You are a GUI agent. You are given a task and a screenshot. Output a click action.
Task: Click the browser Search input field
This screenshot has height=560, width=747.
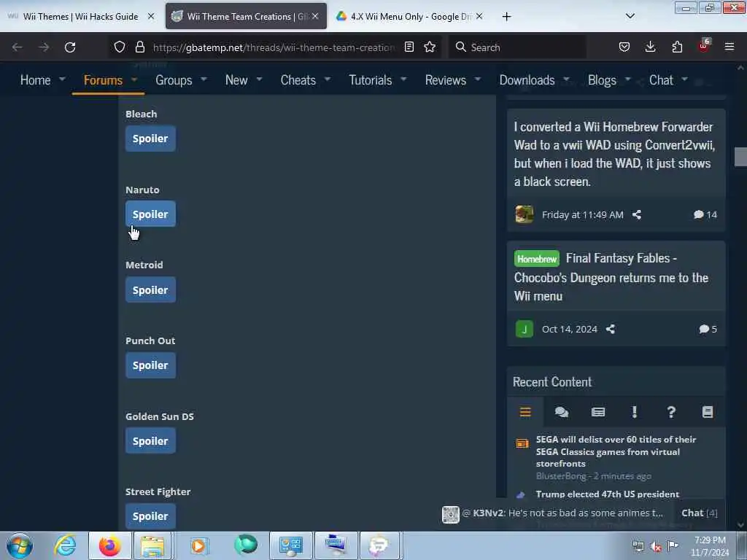pyautogui.click(x=517, y=47)
